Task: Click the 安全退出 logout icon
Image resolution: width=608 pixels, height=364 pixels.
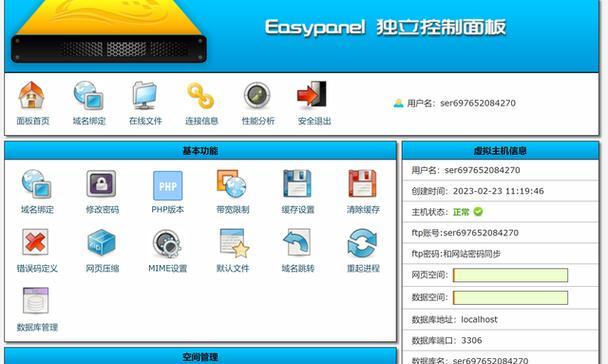Action: point(313,94)
